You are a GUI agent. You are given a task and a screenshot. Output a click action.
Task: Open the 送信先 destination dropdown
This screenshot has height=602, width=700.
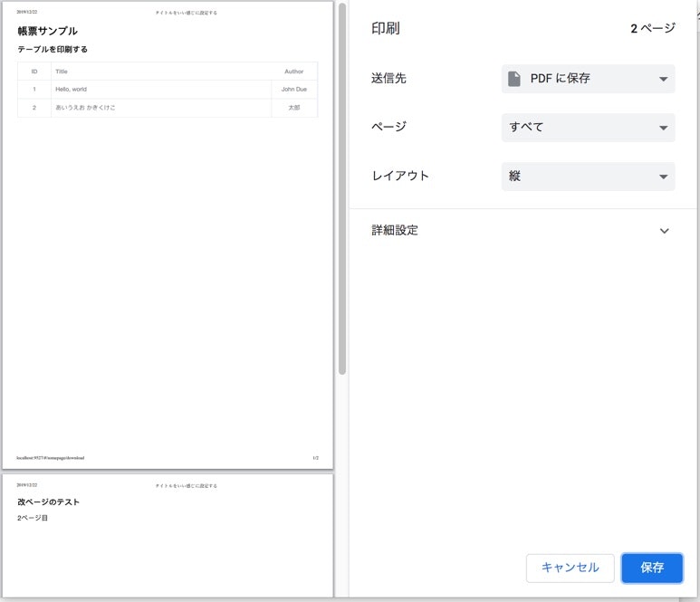(x=588, y=79)
